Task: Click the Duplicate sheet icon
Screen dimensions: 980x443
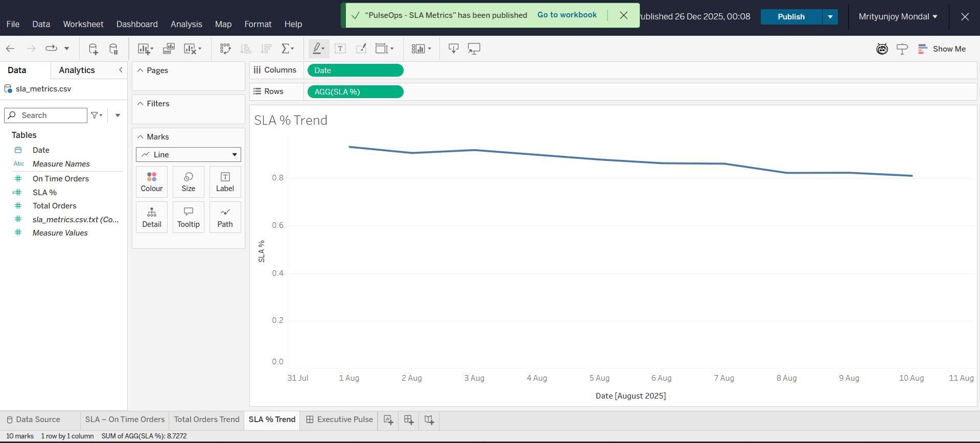Action: click(x=169, y=49)
